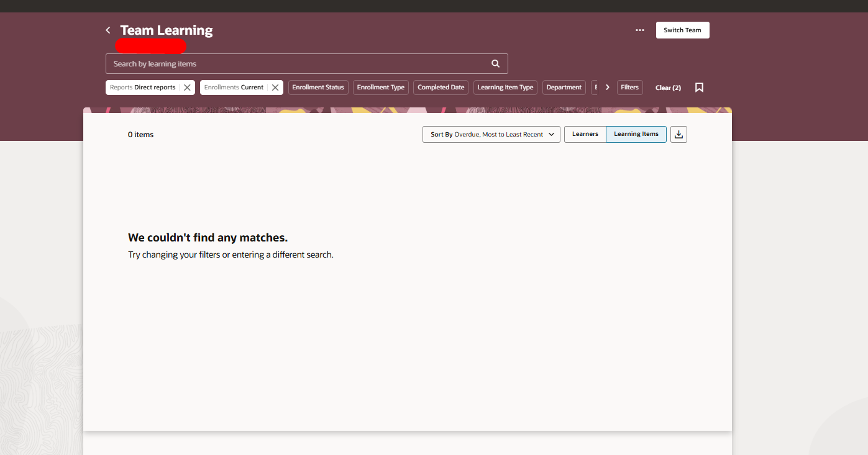Edit the Reports Direct reports filter chip
The image size is (868, 455).
coord(143,88)
